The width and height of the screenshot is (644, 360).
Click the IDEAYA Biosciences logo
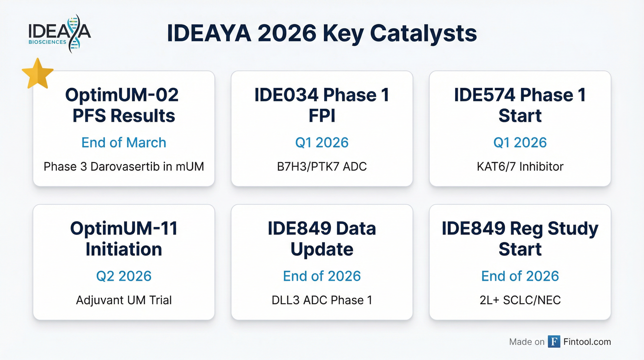click(59, 34)
